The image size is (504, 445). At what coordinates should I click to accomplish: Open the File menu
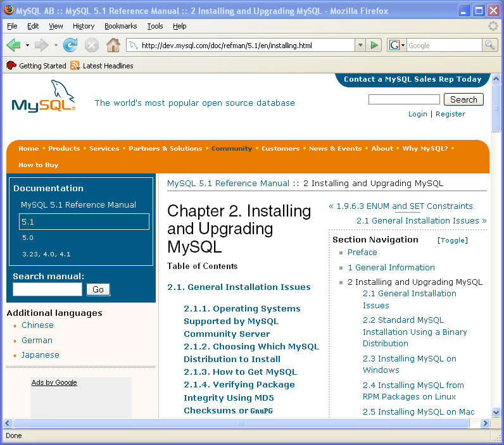coord(12,26)
